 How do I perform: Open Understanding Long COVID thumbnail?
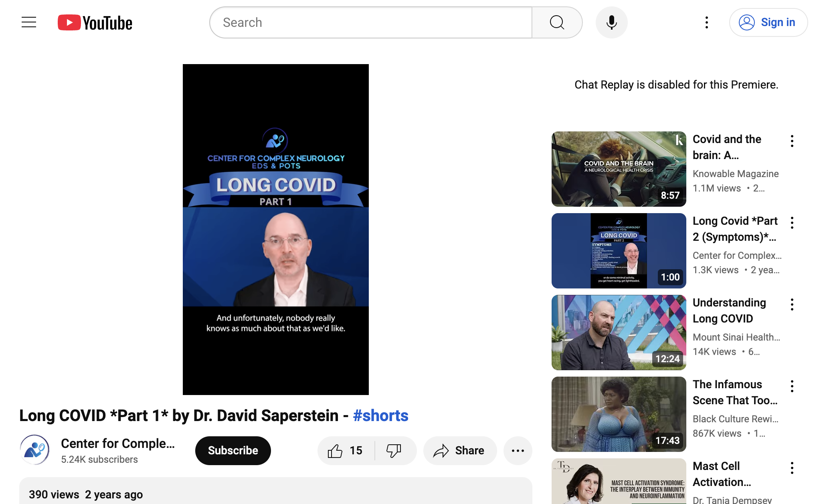(619, 333)
